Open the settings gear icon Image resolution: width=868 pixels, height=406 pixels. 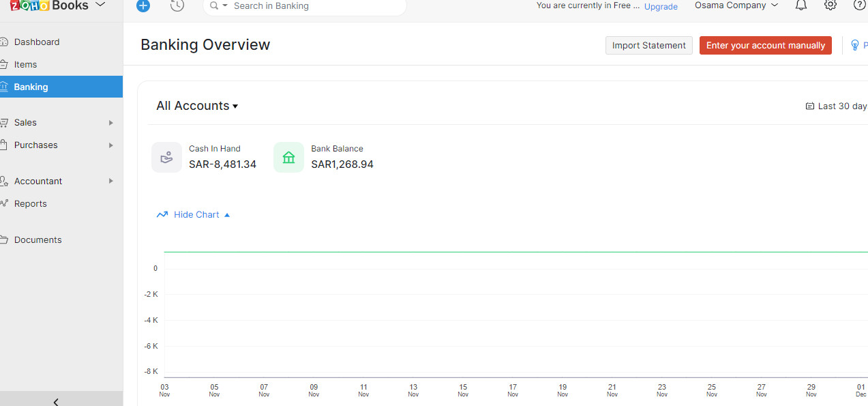point(830,5)
